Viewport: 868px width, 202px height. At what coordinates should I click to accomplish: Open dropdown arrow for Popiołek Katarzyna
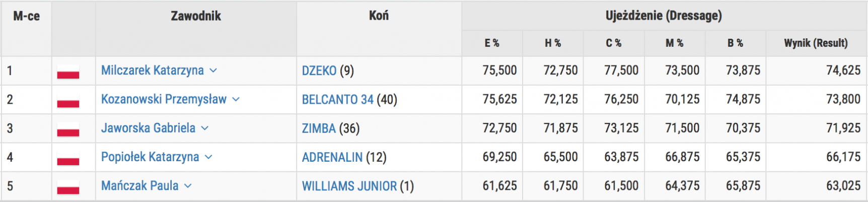click(x=208, y=157)
